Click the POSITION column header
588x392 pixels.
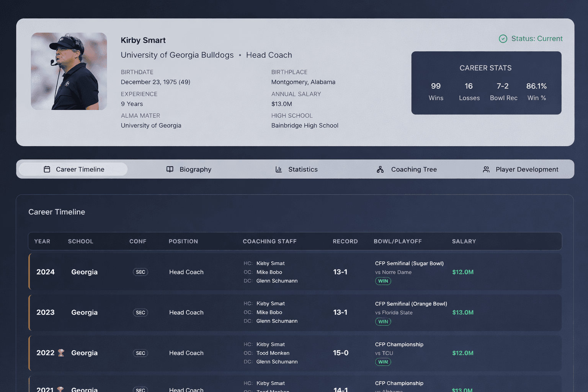pyautogui.click(x=183, y=241)
